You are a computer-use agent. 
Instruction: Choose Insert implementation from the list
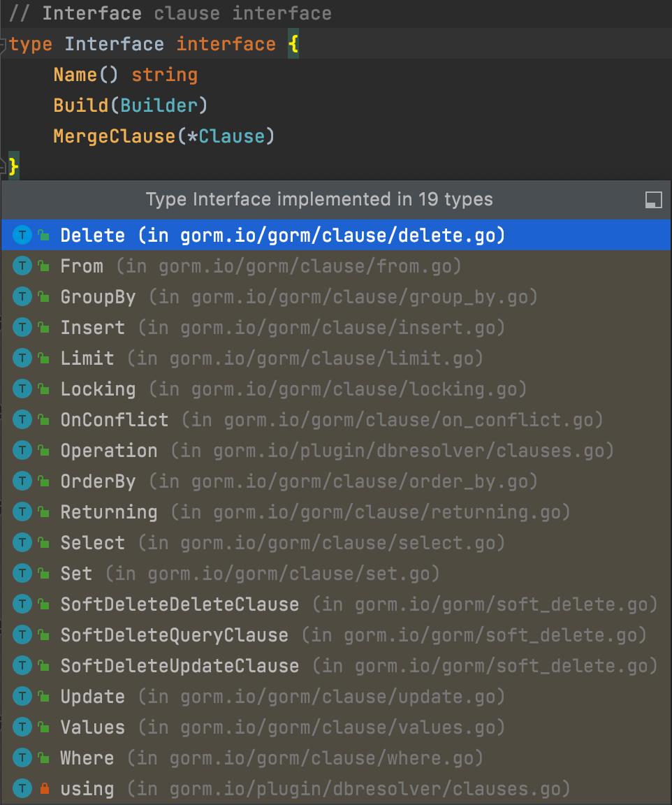pyautogui.click(x=92, y=328)
